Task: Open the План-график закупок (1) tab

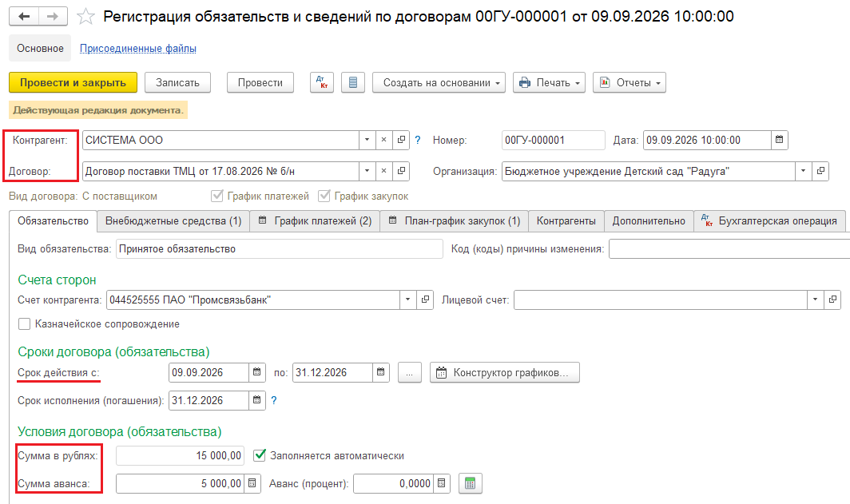Action: pos(455,220)
